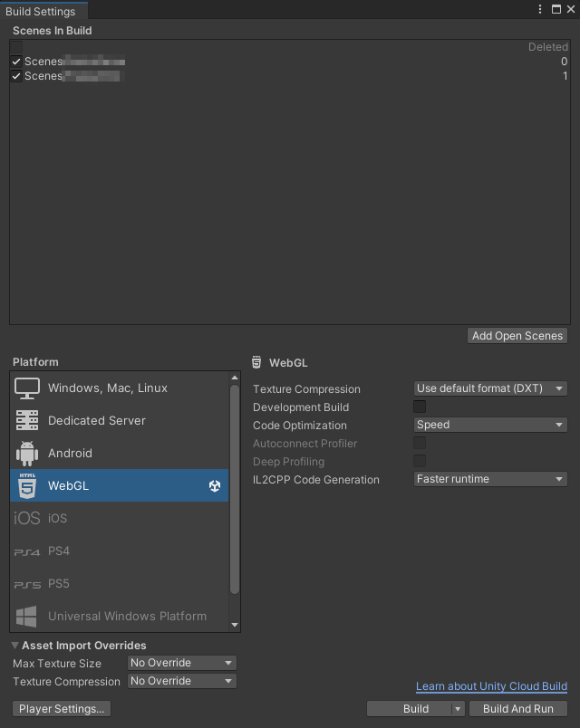The height and width of the screenshot is (728, 580).
Task: Click the platform list scrollbar thumb
Action: point(235,489)
